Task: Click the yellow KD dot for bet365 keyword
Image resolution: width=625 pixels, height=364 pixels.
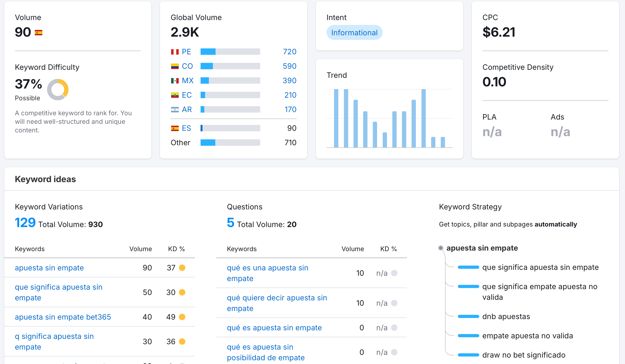Action: [182, 317]
